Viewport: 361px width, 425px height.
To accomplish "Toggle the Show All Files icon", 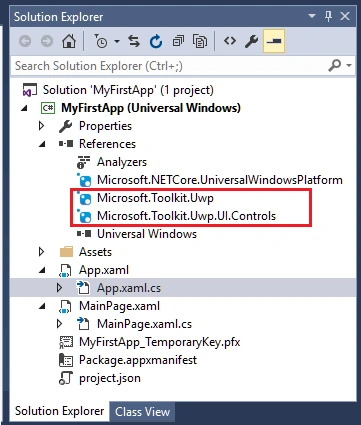I will pyautogui.click(x=200, y=41).
